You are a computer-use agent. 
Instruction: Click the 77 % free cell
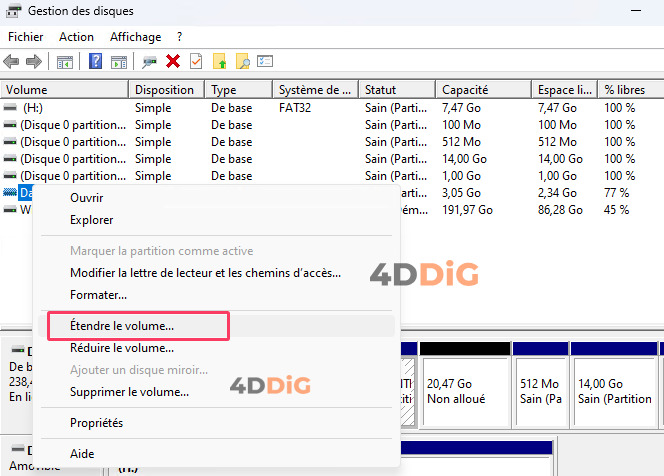pos(617,193)
